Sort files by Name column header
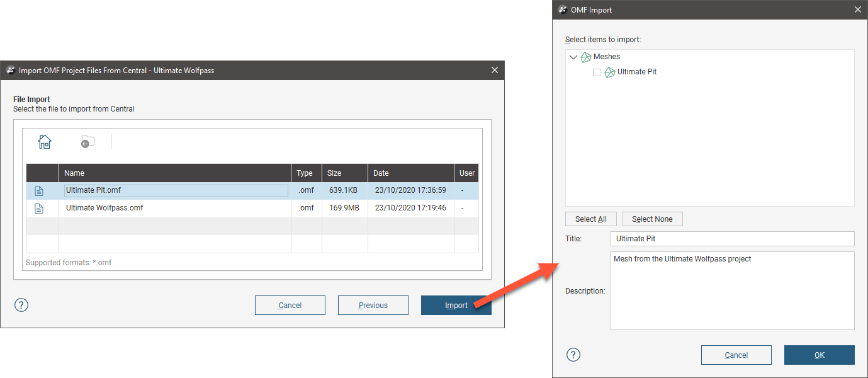Screen dimensions: 868x378 pos(74,173)
